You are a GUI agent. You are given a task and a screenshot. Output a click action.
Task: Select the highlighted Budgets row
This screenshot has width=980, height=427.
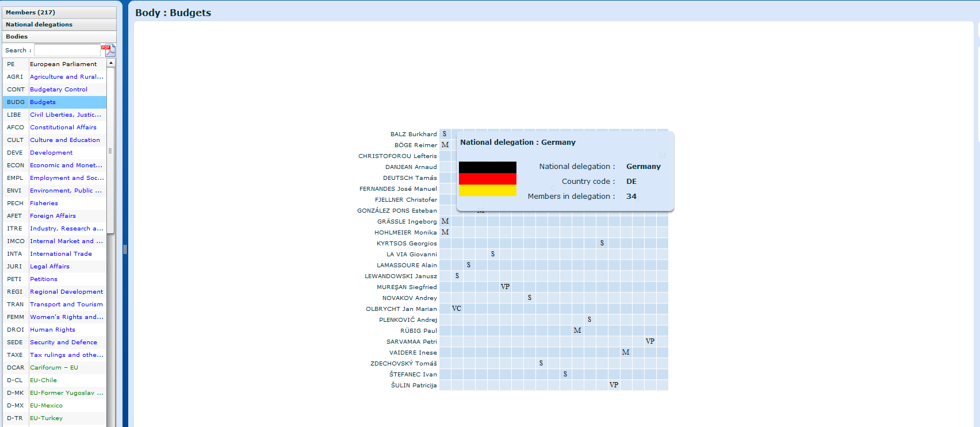(55, 102)
